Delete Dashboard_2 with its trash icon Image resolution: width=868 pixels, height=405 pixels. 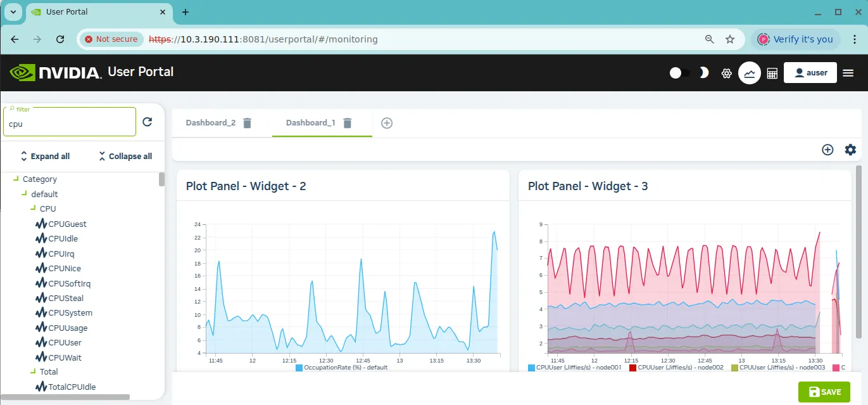pyautogui.click(x=248, y=123)
